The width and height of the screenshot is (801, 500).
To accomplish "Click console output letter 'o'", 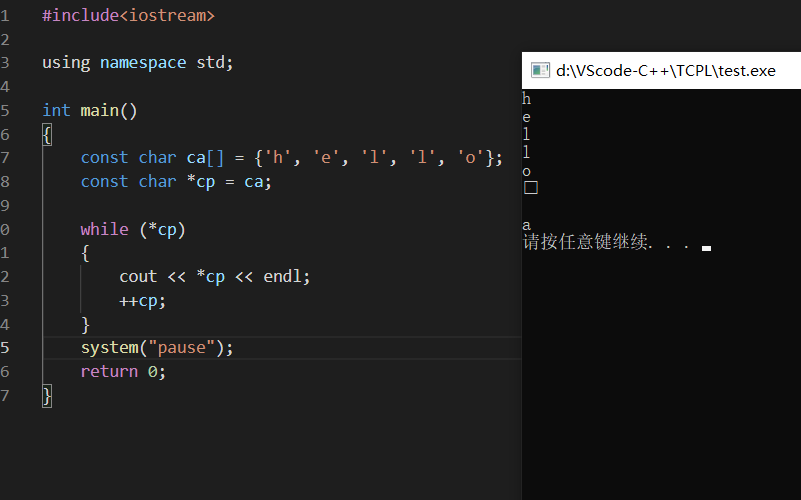I will coord(526,172).
